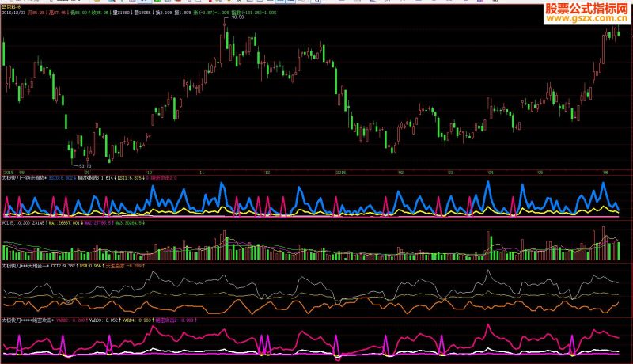Select the 04 month marker on time axis

491,173
